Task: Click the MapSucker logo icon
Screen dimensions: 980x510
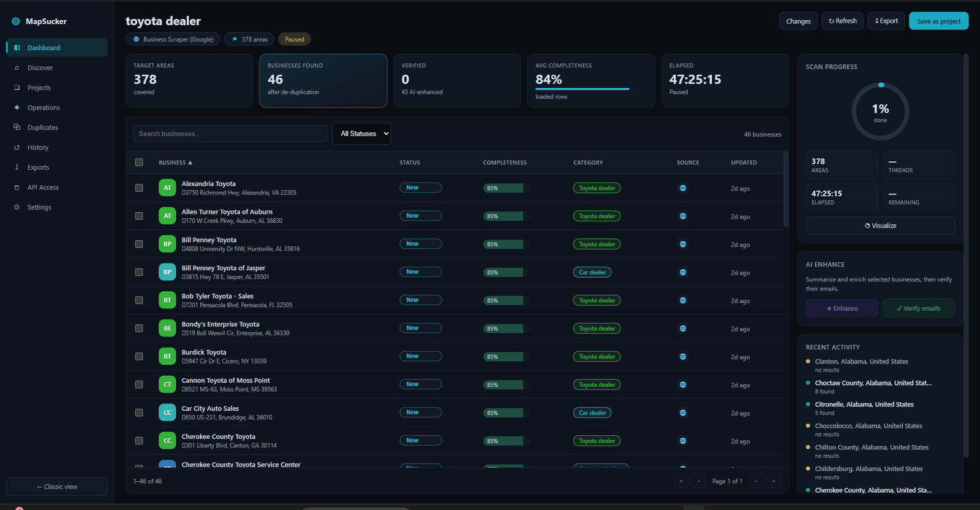Action: pos(16,21)
